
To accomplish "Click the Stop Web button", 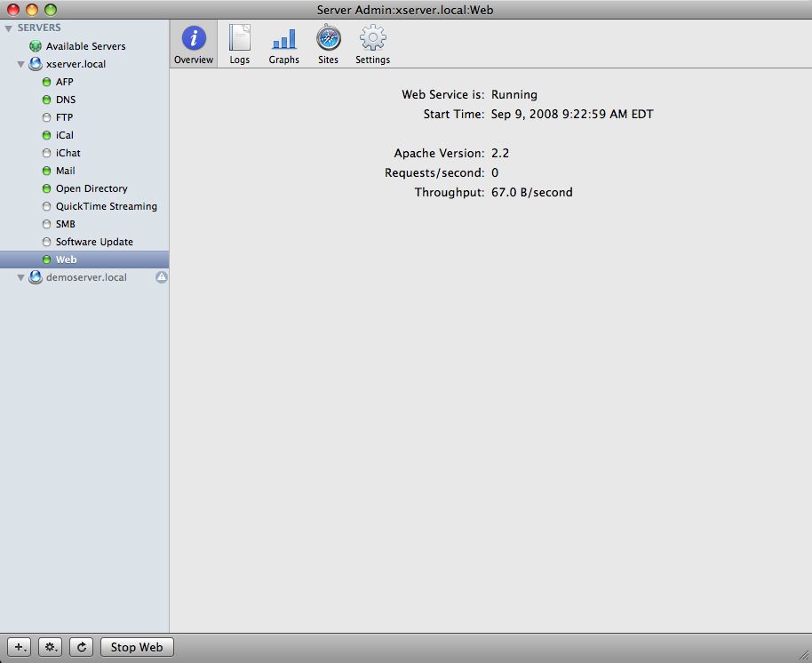I will (x=137, y=647).
